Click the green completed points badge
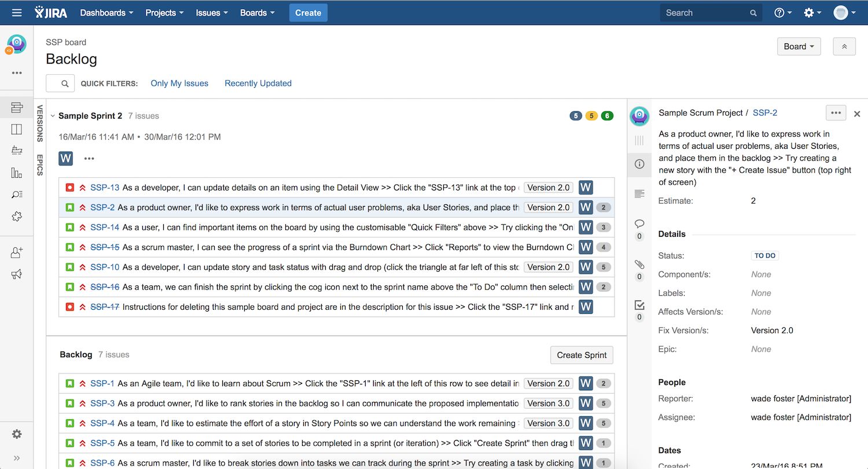 pyautogui.click(x=607, y=116)
